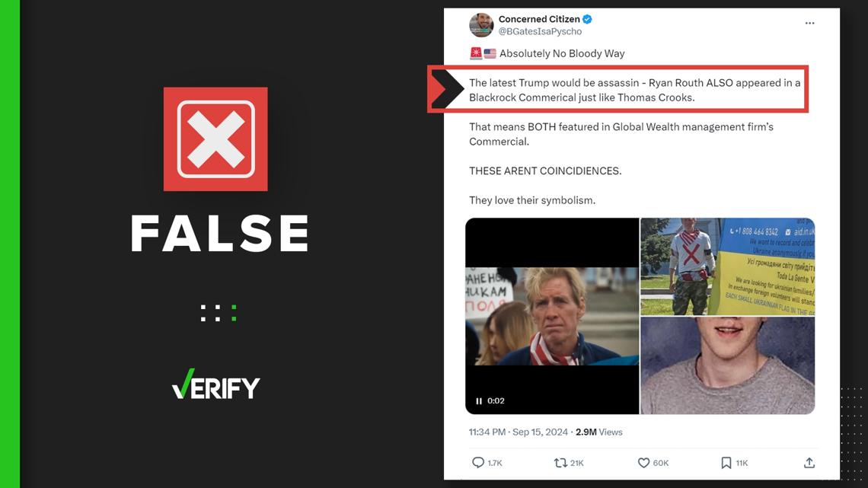Click the 21K repost count
This screenshot has height=488, width=868.
pos(577,463)
